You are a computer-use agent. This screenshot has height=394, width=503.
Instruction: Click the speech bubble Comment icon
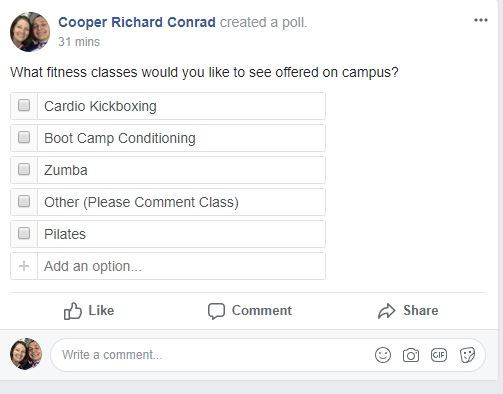(216, 311)
